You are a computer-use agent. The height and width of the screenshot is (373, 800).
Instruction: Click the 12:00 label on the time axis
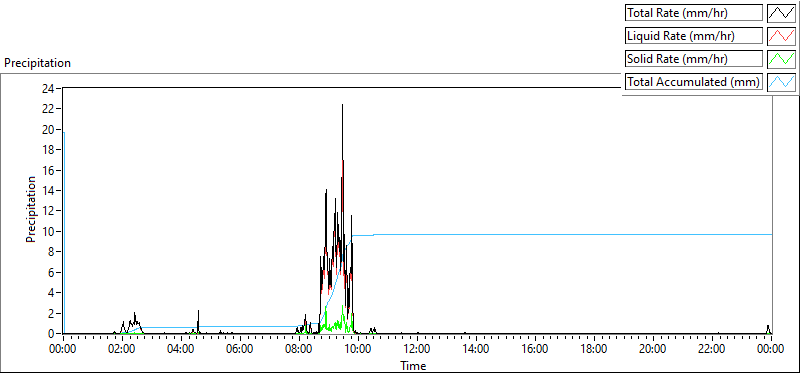[417, 350]
